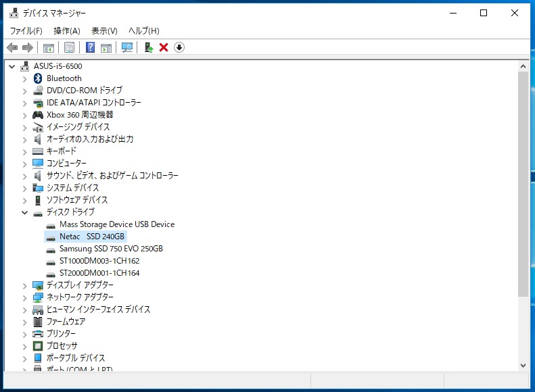Open the Properties toolbar icon

click(x=69, y=47)
